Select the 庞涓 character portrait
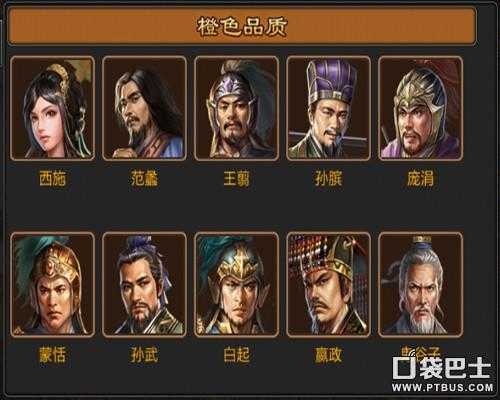Image resolution: width=500 pixels, height=400 pixels. pyautogui.click(x=420, y=108)
